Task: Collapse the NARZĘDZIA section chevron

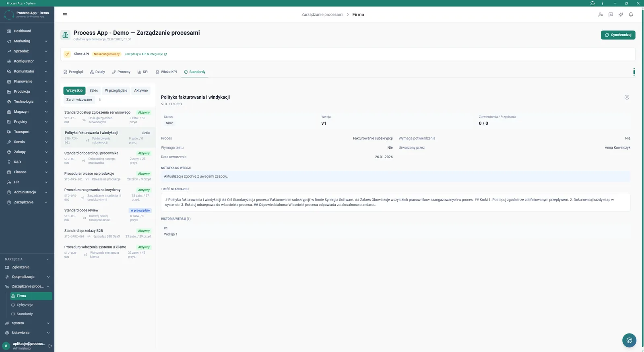Action: coord(47,259)
